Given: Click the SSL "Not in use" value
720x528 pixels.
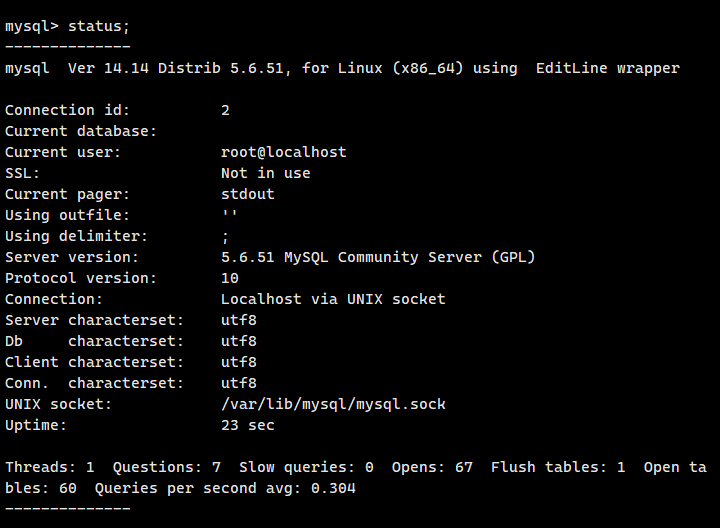Looking at the screenshot, I should [x=265, y=173].
